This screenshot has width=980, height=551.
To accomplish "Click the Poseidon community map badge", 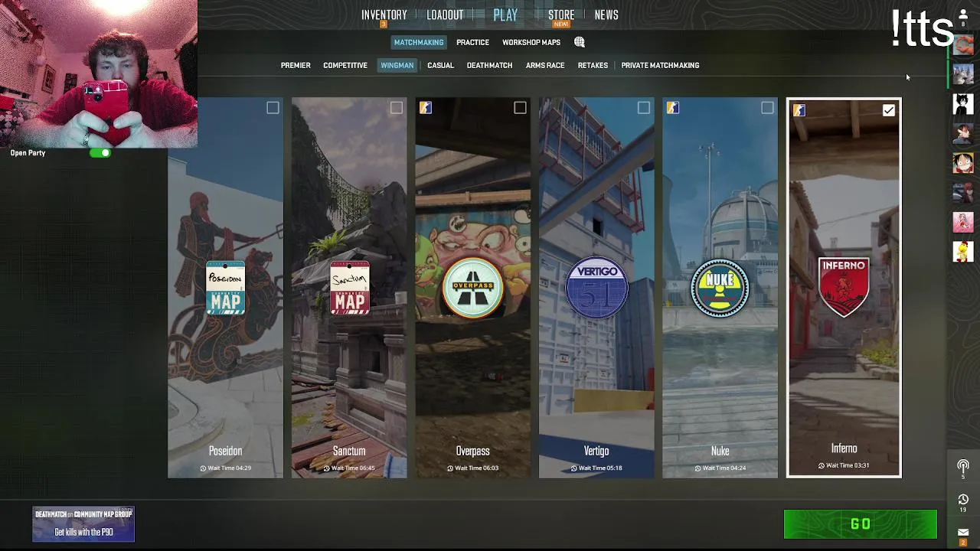I will pyautogui.click(x=225, y=289).
